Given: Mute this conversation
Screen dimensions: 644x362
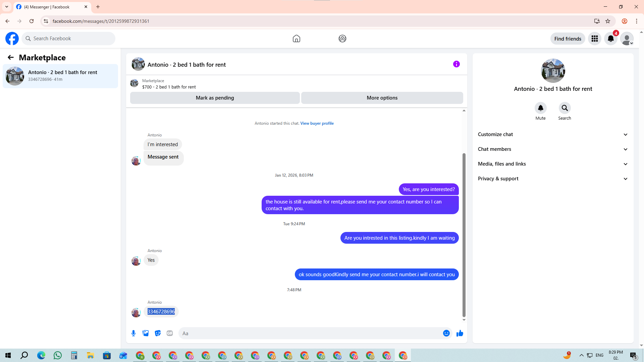Looking at the screenshot, I should pos(540,108).
